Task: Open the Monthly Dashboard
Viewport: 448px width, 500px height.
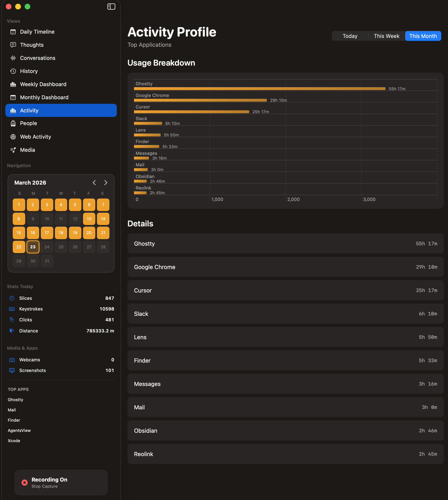Action: (44, 97)
